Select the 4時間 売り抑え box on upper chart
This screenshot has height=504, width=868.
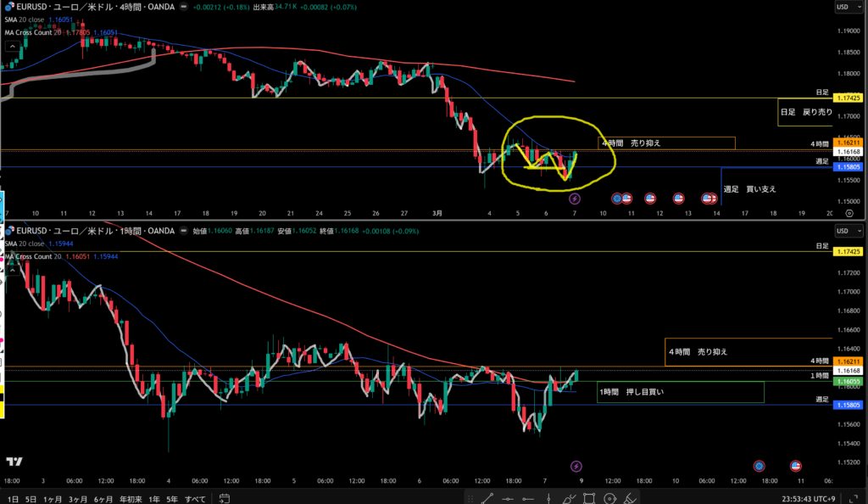(665, 143)
